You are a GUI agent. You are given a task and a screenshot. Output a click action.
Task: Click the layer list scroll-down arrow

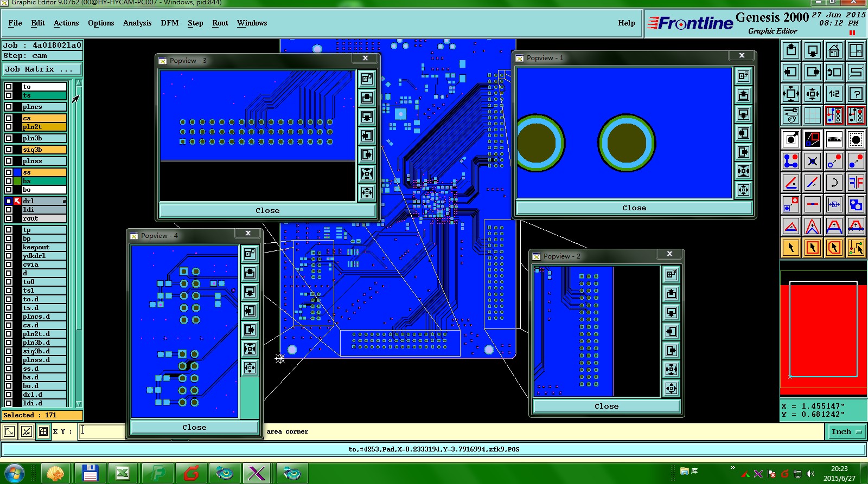[x=79, y=404]
